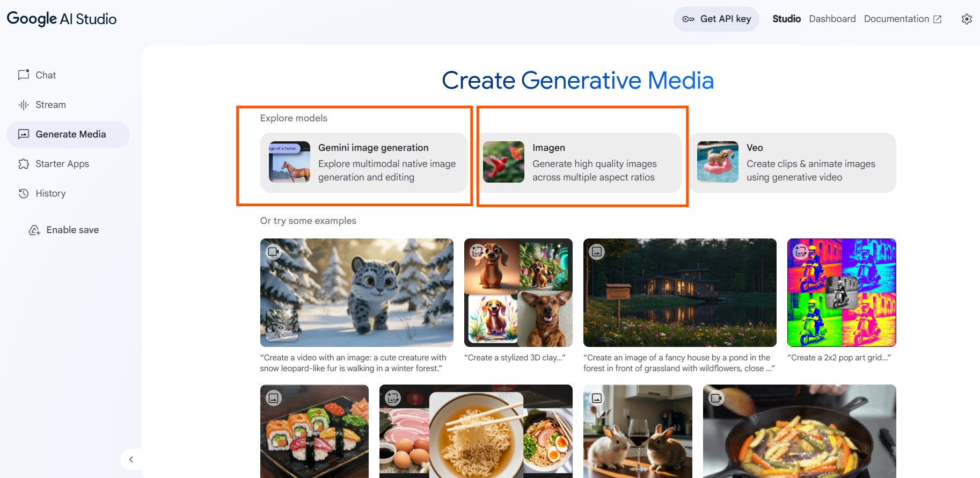Open the settings gear icon
This screenshot has height=478, width=980.
967,19
